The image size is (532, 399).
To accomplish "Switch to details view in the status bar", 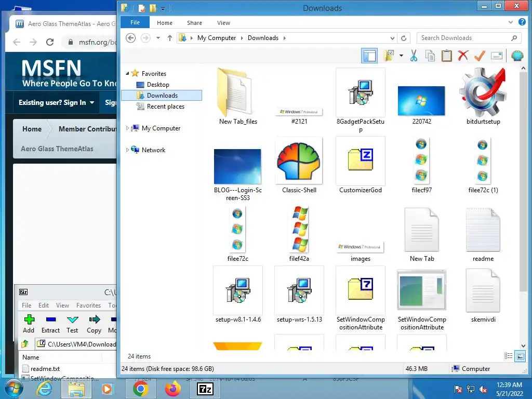I will 508,355.
